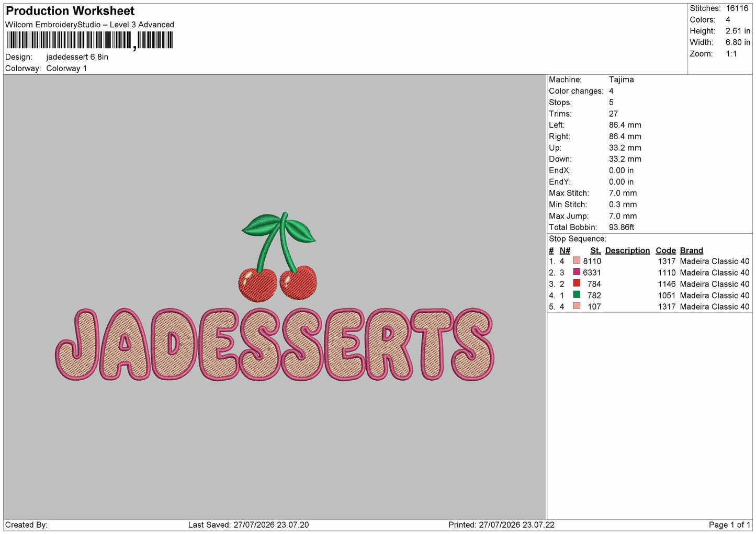The height and width of the screenshot is (534, 756).
Task: Click the JADESSERTS lettering in the preview
Action: (x=275, y=344)
